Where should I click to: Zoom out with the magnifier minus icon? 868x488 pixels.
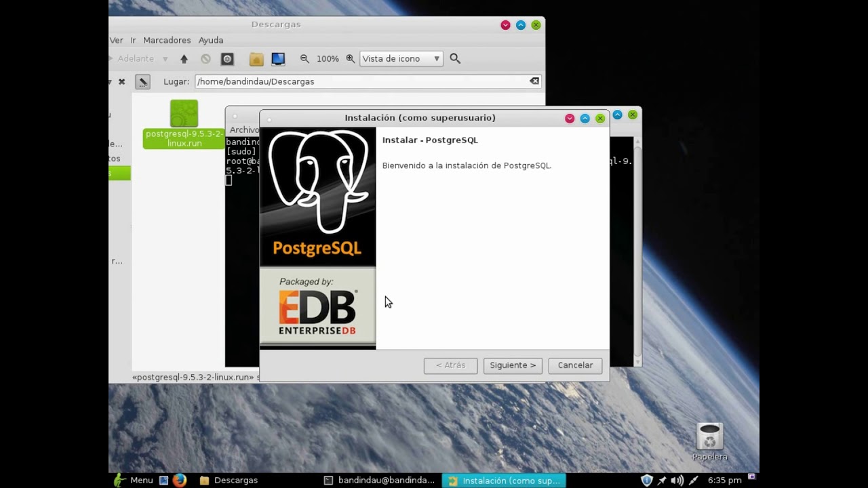304,59
